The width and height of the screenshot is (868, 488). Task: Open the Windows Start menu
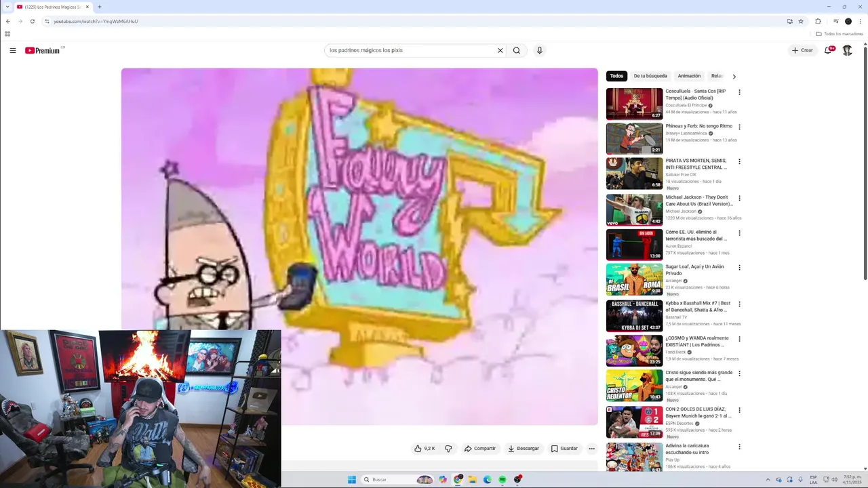pyautogui.click(x=351, y=479)
